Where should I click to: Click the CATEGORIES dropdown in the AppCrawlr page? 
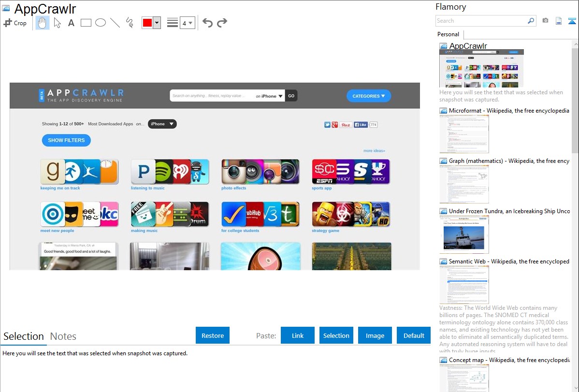pyautogui.click(x=369, y=96)
